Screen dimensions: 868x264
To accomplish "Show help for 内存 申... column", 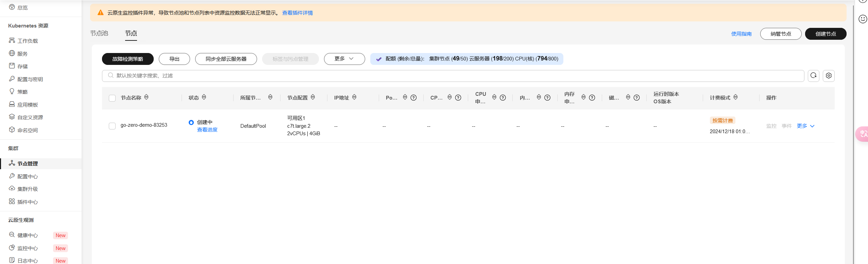I will [592, 98].
